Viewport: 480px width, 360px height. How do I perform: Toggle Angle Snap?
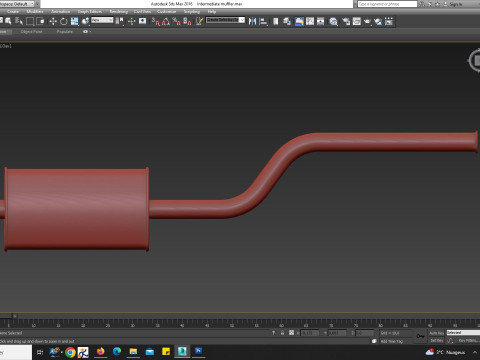point(166,21)
